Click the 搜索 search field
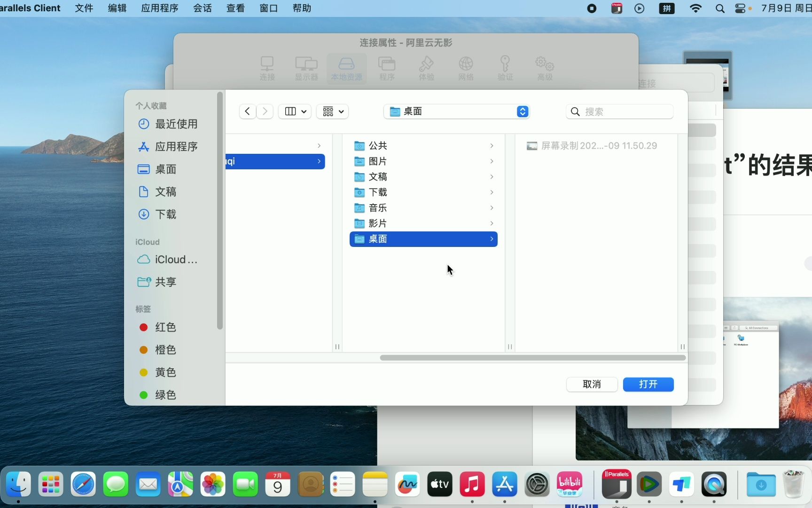This screenshot has height=508, width=812. [620, 111]
